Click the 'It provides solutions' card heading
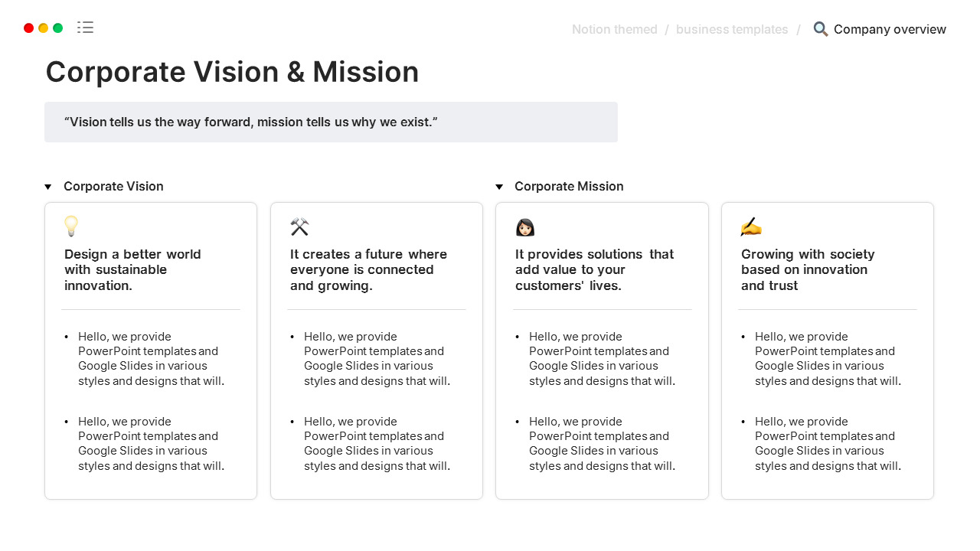980x551 pixels. coord(594,269)
